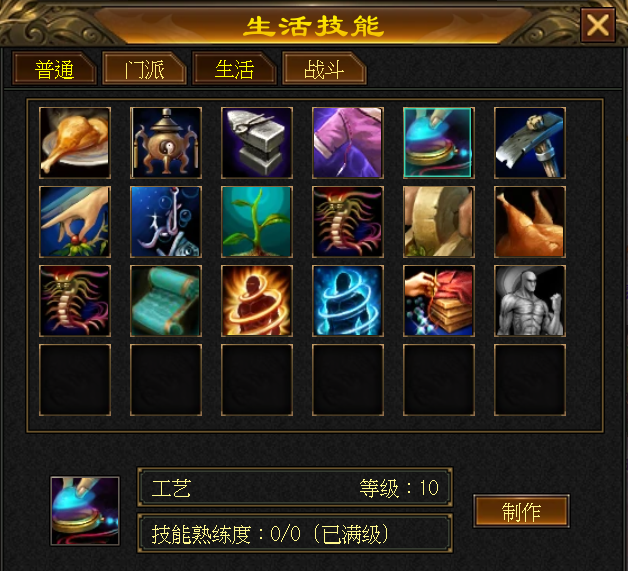Image resolution: width=628 pixels, height=571 pixels.
Task: Switch to the 普通 tab
Action: click(54, 69)
